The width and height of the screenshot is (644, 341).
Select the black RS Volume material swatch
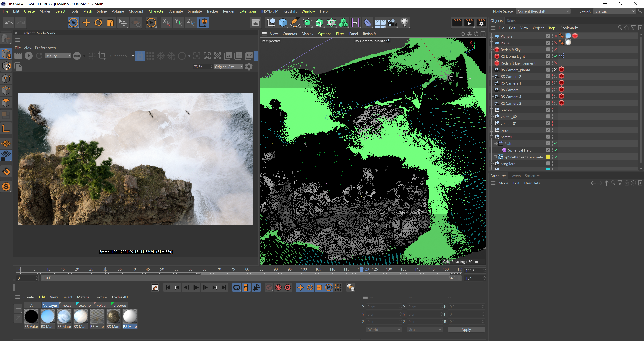[31, 317]
